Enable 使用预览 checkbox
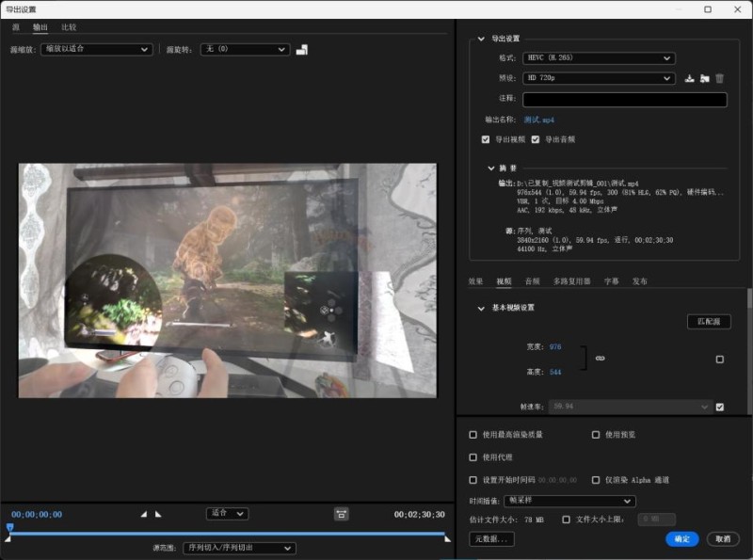The image size is (753, 560). click(x=596, y=435)
